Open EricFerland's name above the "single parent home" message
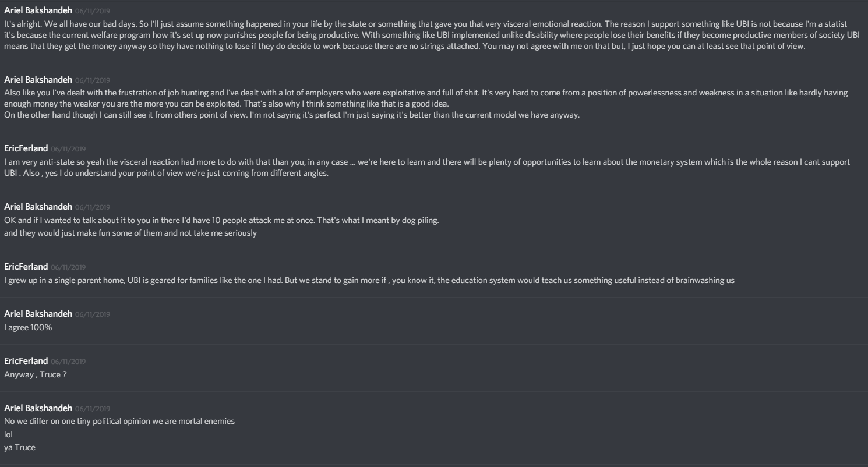Image resolution: width=868 pixels, height=467 pixels. 26,267
